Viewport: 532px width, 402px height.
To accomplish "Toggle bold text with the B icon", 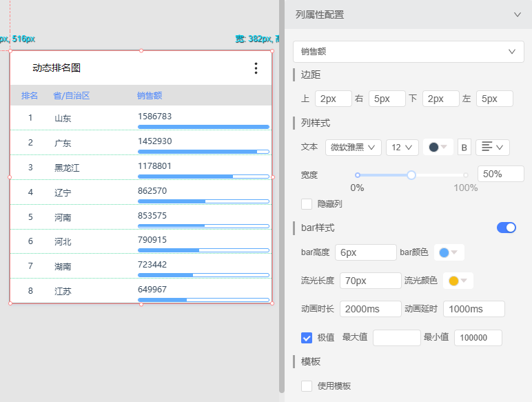I will pos(464,147).
